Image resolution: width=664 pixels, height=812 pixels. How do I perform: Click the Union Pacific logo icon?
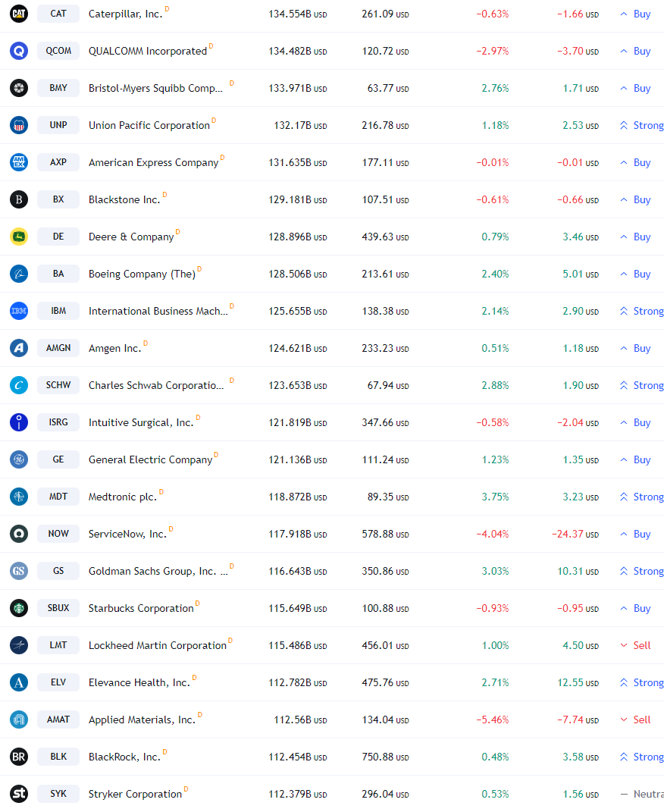tap(19, 125)
